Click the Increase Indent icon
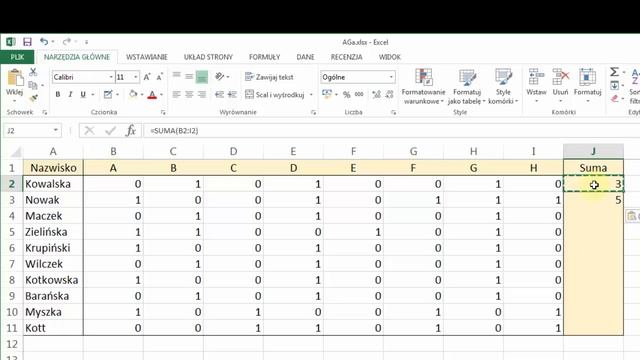The height and width of the screenshot is (360, 640). 232,95
